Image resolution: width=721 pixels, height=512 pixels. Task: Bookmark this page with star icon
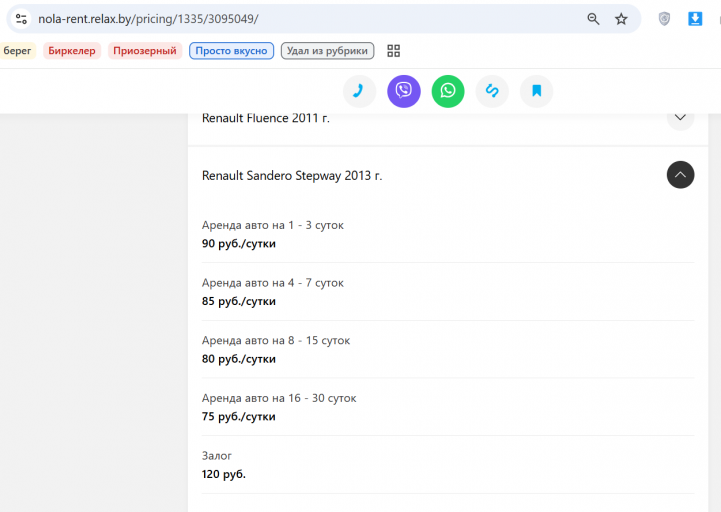[621, 19]
